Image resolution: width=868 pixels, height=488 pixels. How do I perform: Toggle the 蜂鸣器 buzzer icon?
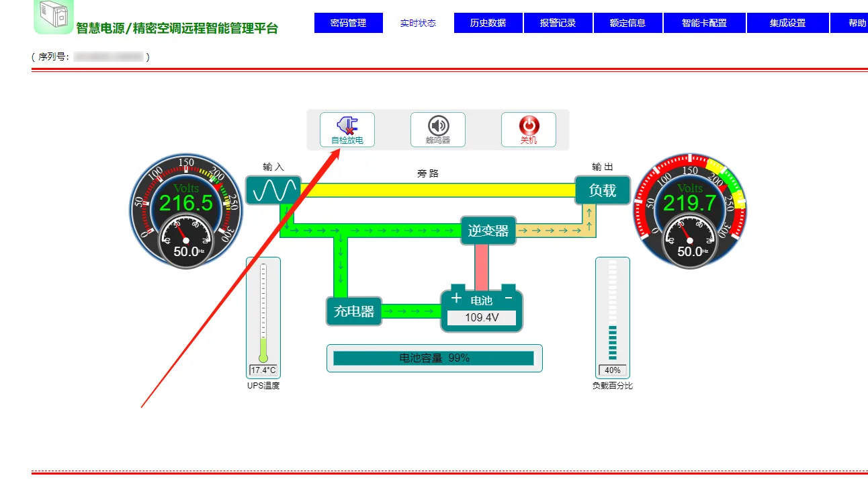438,130
